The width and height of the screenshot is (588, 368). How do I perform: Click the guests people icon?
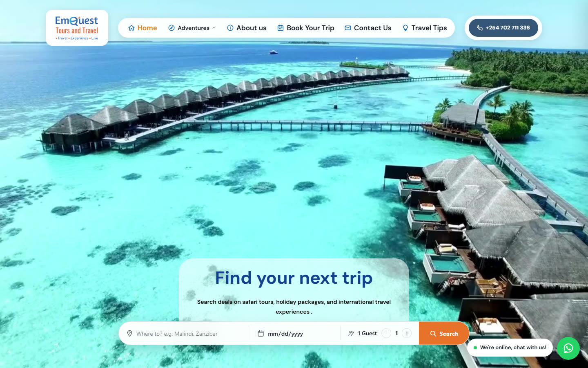[351, 333]
